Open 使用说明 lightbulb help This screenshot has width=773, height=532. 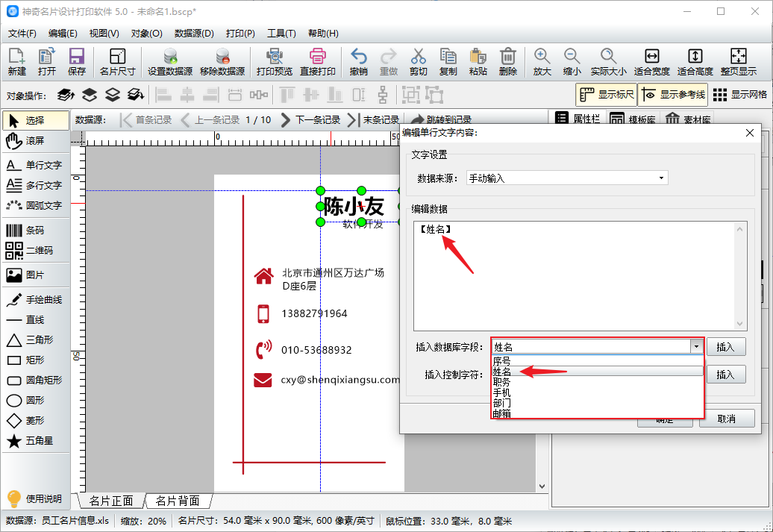[34, 499]
